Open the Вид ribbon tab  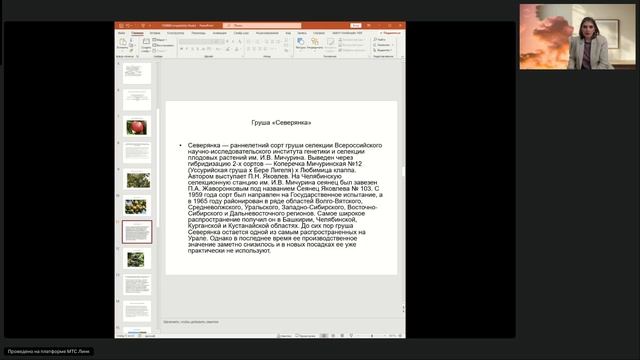pyautogui.click(x=289, y=33)
